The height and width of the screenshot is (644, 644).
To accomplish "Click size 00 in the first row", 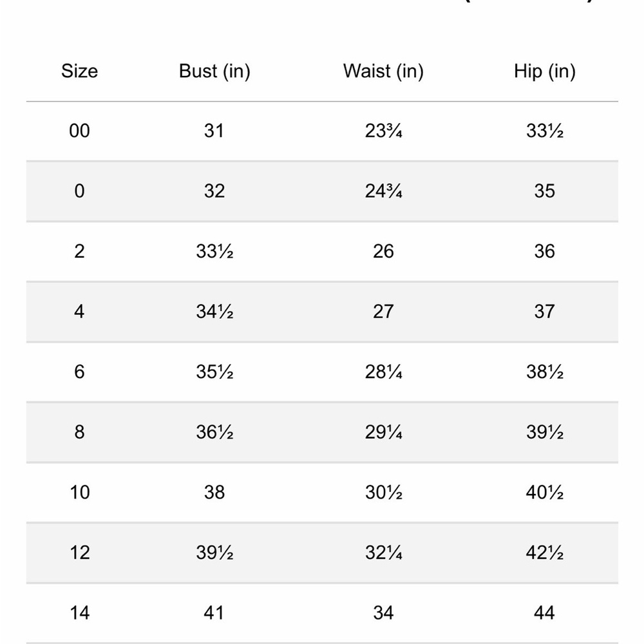I will pyautogui.click(x=79, y=131).
